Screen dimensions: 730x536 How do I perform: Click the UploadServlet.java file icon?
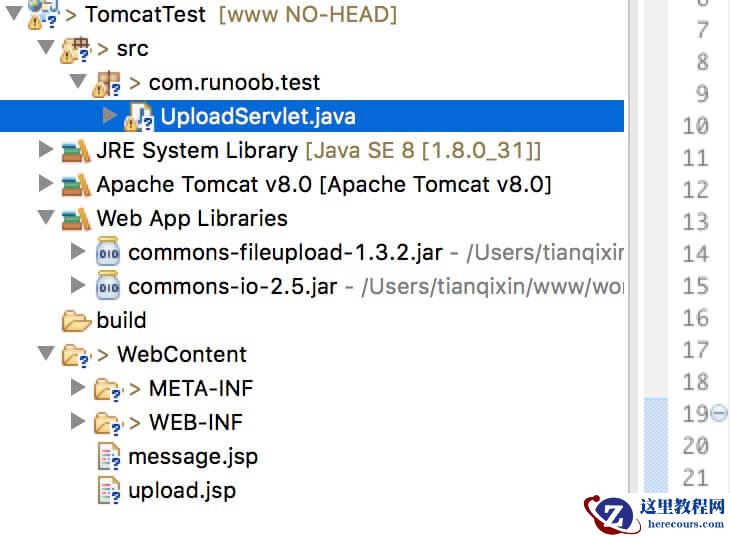click(x=138, y=117)
